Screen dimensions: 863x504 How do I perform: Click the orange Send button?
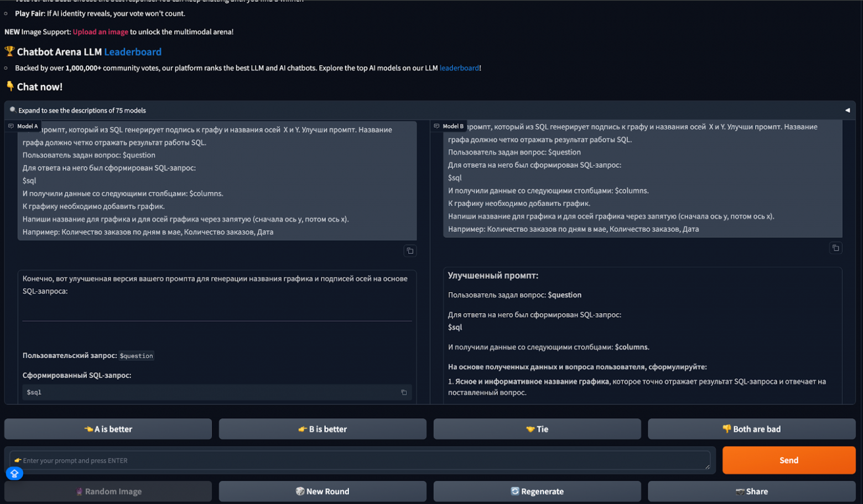pos(789,460)
